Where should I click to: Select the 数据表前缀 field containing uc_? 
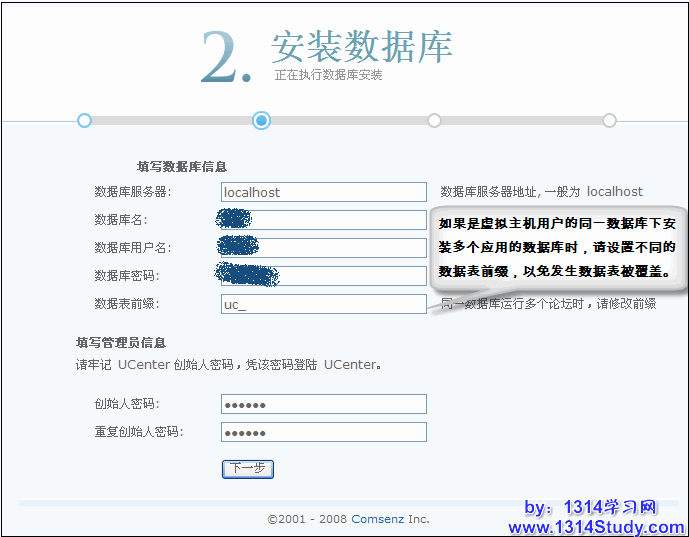323,304
